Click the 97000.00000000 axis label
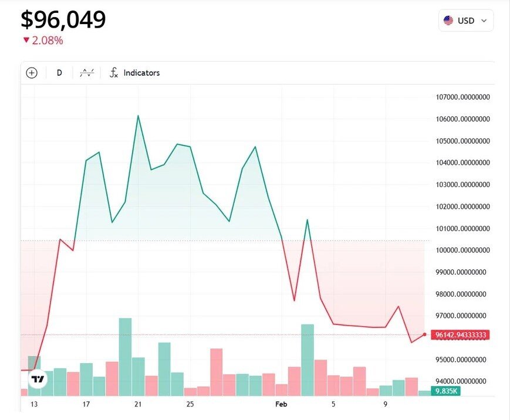 [x=461, y=316]
